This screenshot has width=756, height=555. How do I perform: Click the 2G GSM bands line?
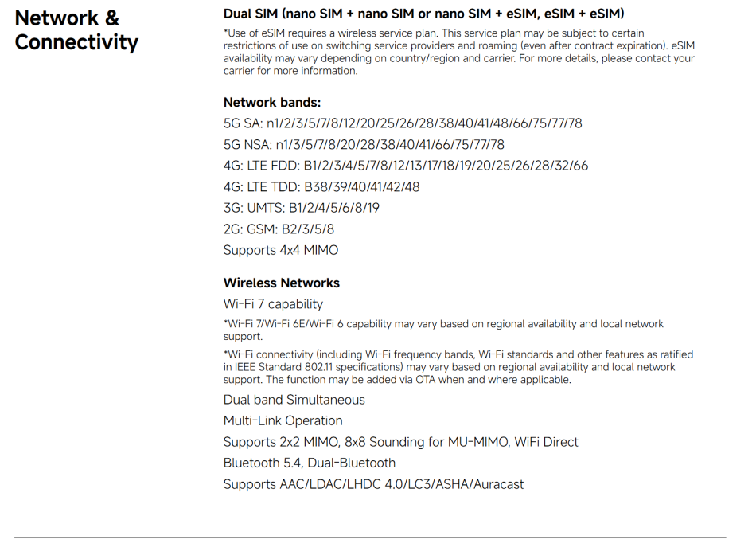(279, 229)
